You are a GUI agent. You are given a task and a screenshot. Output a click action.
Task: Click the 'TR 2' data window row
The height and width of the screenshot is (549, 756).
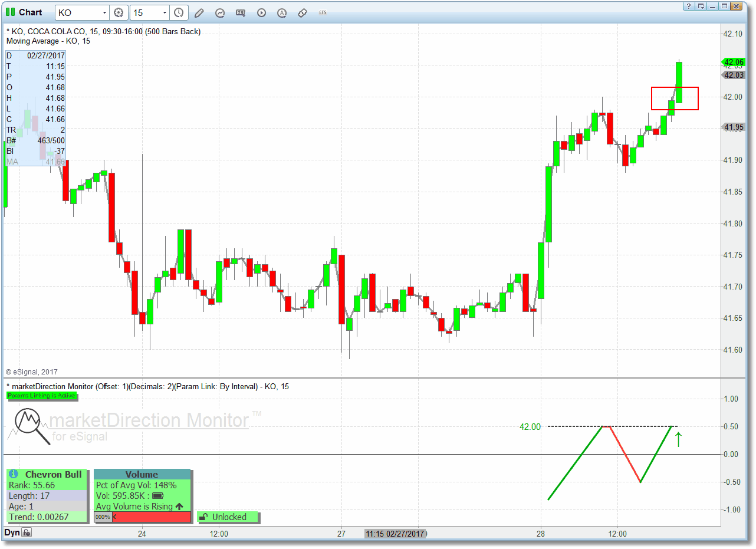pos(35,130)
